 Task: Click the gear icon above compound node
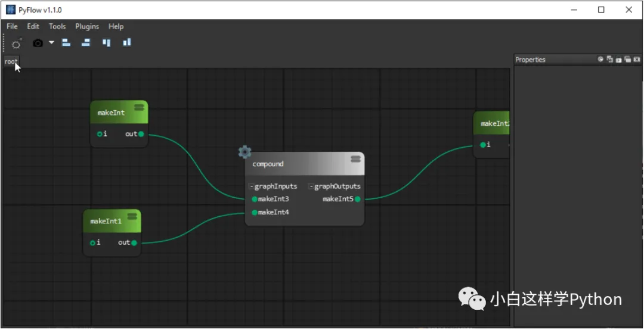click(245, 152)
